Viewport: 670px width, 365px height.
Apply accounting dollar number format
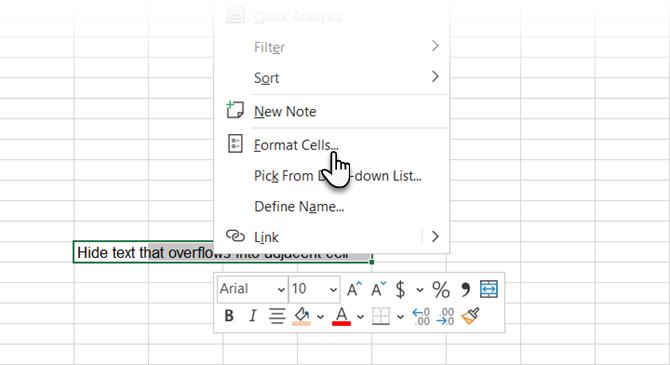(400, 289)
